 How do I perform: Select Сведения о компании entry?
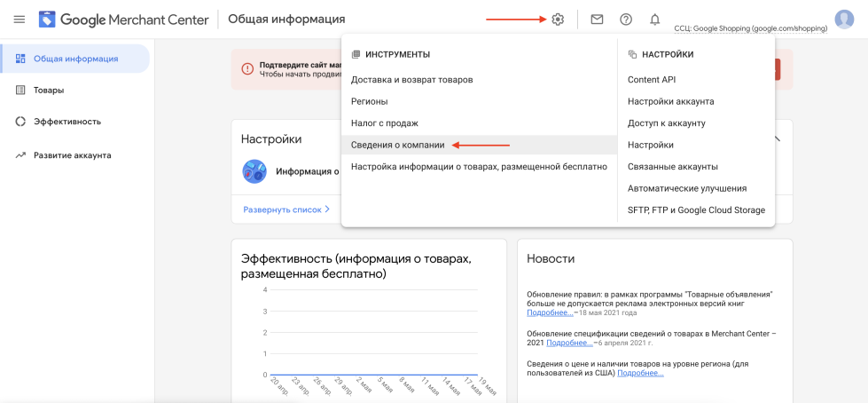pos(480,145)
